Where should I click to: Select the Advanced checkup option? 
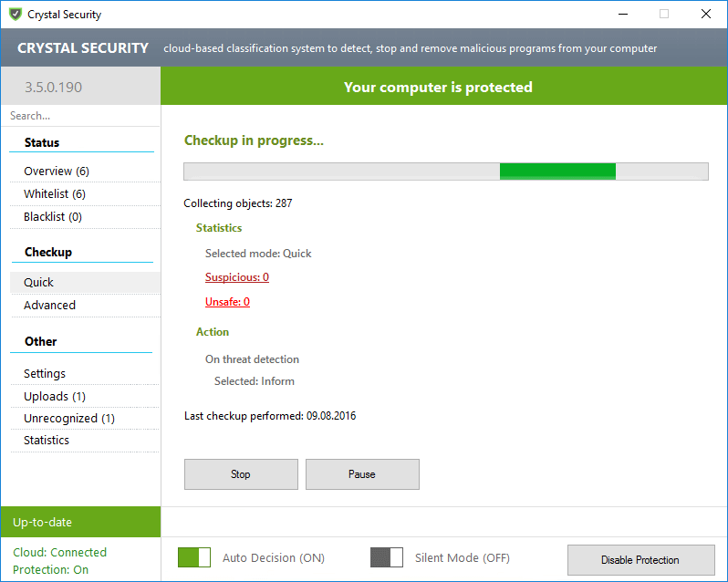point(85,305)
